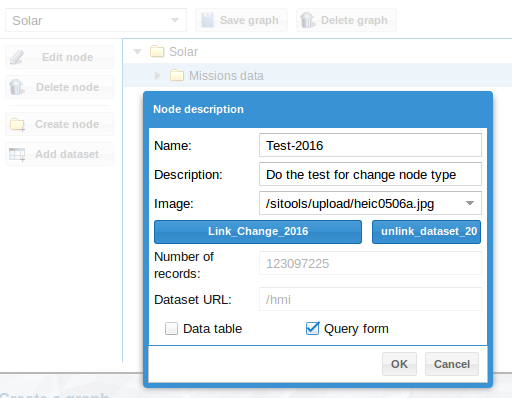Click the "Data table" label text
The image size is (512, 398).
pos(212,329)
